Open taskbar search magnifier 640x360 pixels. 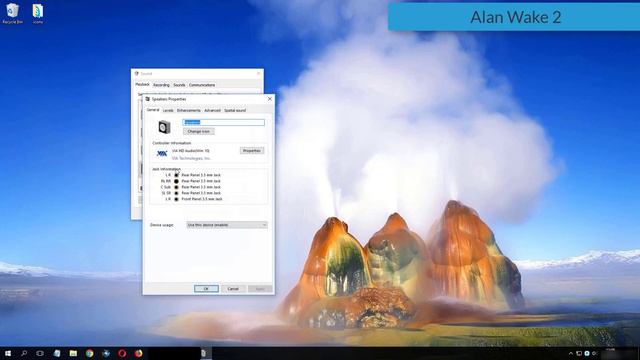pyautogui.click(x=24, y=353)
